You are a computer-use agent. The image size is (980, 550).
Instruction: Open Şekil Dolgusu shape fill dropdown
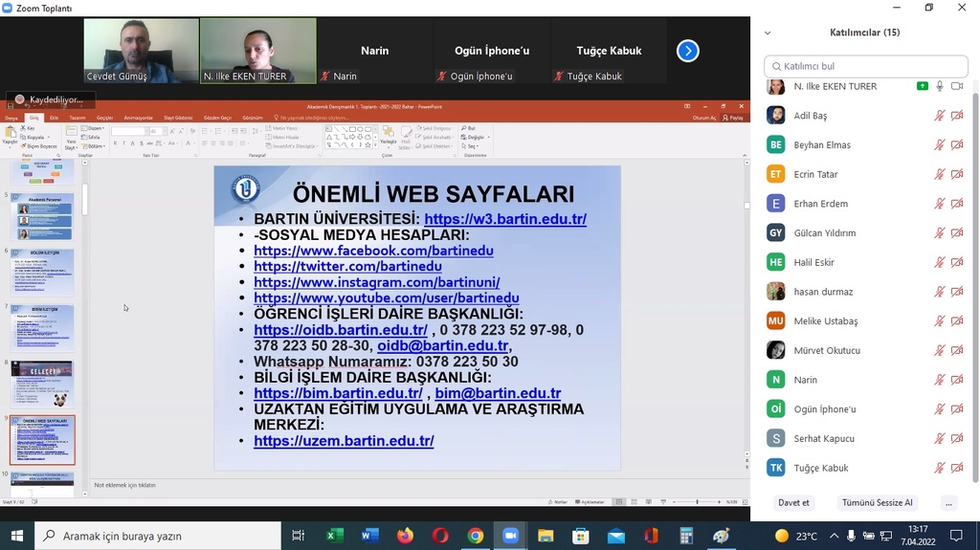[x=434, y=128]
